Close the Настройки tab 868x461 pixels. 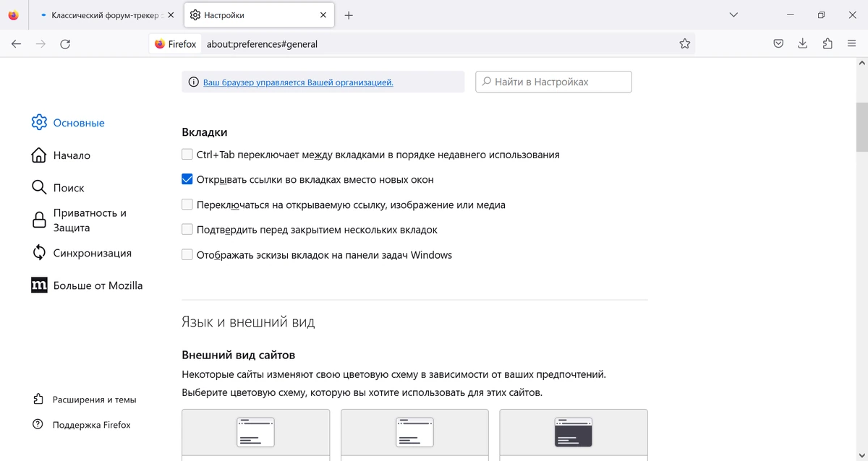[323, 15]
